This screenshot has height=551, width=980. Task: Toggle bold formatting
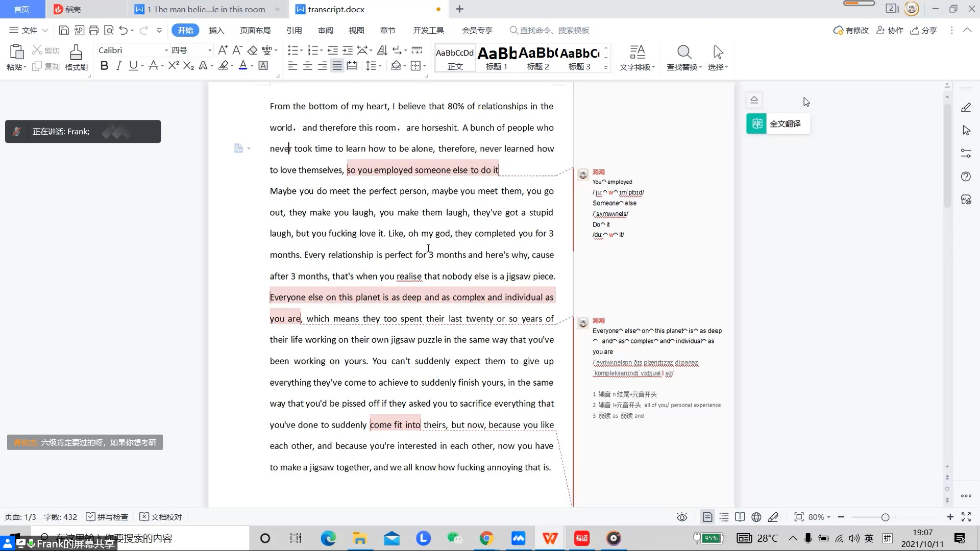click(104, 66)
